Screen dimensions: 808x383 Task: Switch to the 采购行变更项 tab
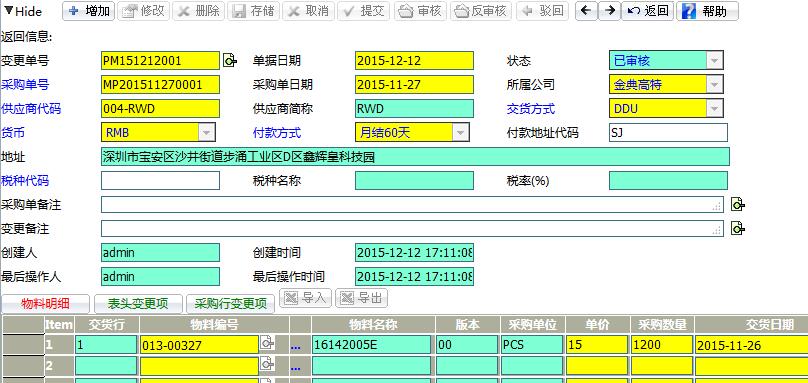[230, 304]
